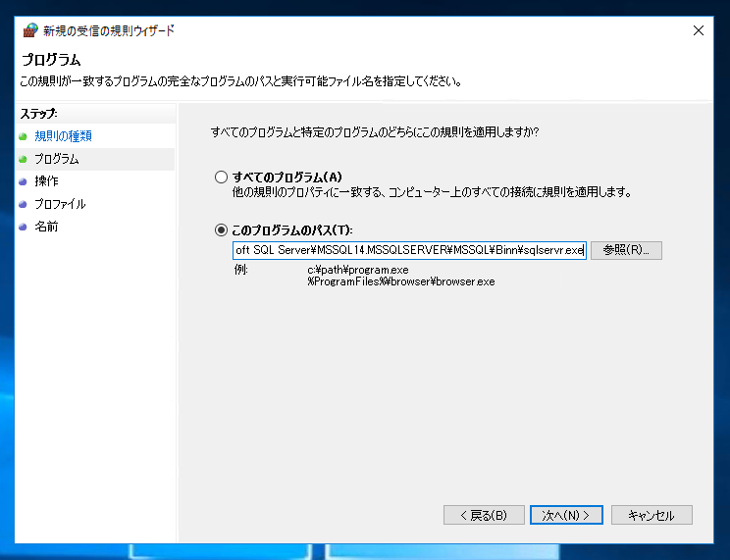The image size is (730, 560).
Task: Click the プログラム page heading
Action: (51, 60)
